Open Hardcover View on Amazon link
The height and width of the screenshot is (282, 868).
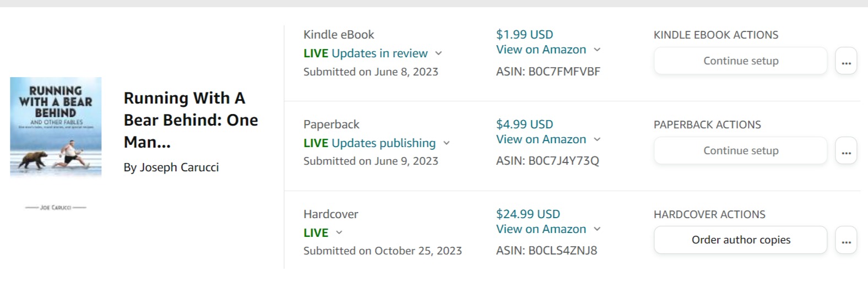pyautogui.click(x=541, y=229)
